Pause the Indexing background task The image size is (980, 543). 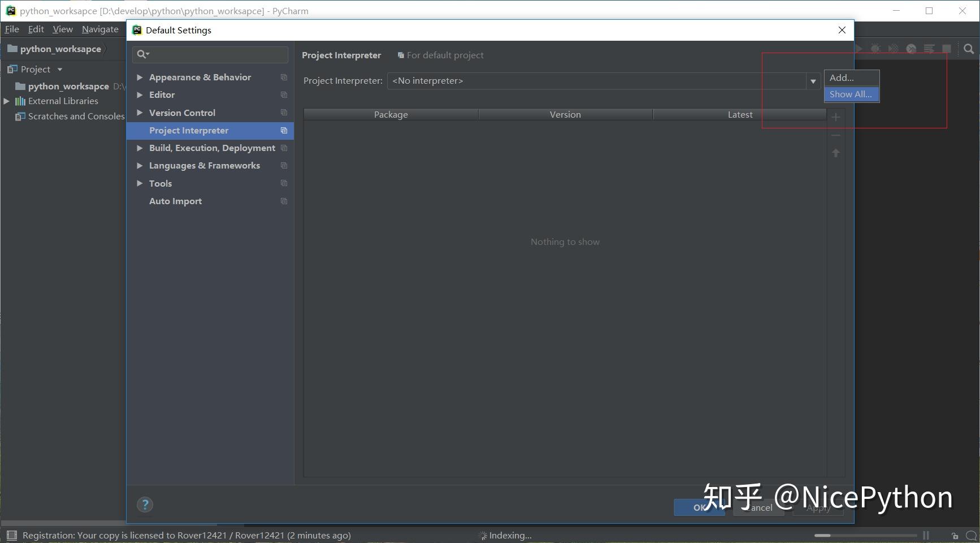click(x=926, y=535)
